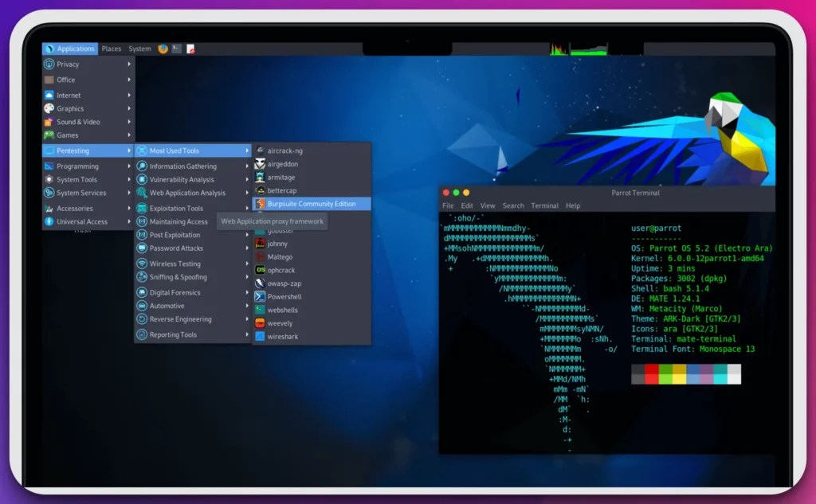Open Maltego via its menu icon
The image size is (816, 504).
point(260,256)
